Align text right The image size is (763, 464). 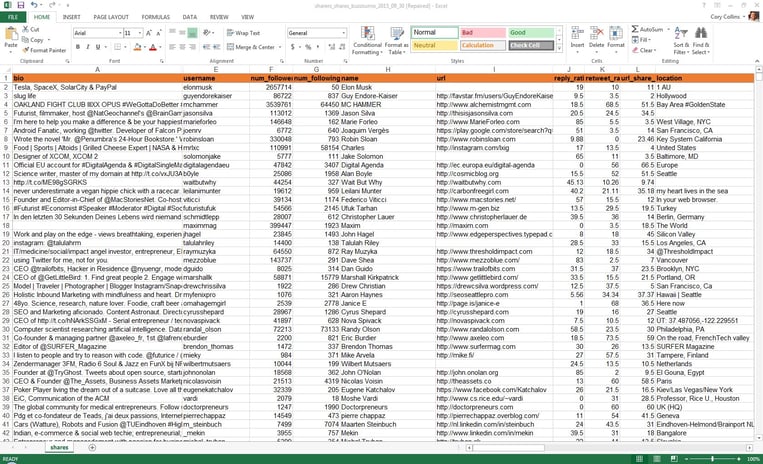[x=192, y=47]
